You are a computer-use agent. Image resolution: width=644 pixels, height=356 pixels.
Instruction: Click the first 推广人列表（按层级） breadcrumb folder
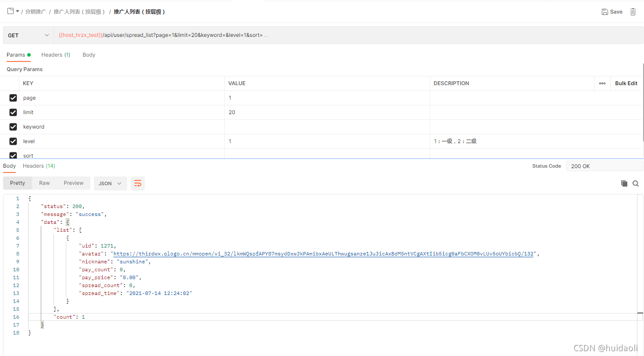pos(79,12)
